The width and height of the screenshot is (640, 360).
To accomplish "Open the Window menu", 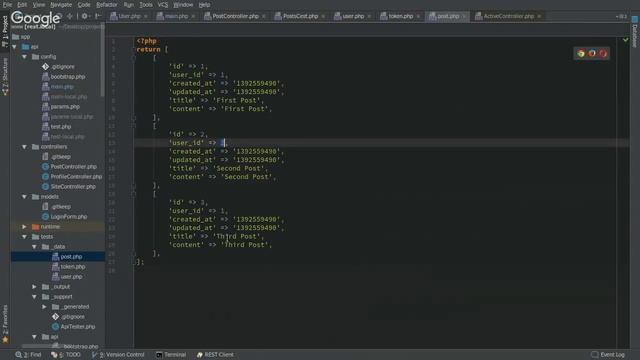I will click(183, 5).
